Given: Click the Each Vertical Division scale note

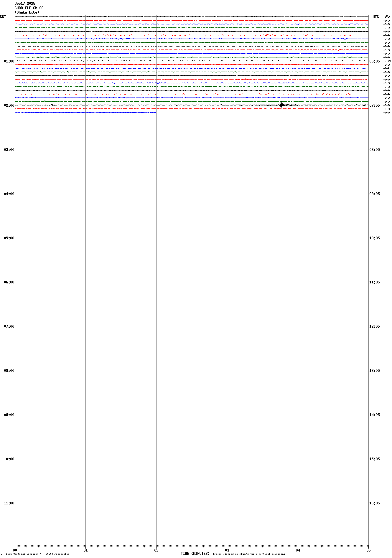Looking at the screenshot, I should coord(37,554).
